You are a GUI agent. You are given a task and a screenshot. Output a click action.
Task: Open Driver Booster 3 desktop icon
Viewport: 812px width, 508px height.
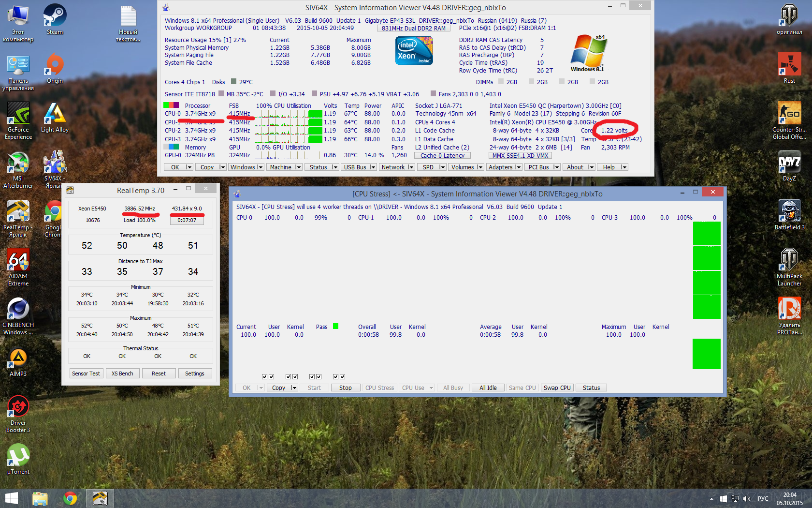[x=18, y=414]
